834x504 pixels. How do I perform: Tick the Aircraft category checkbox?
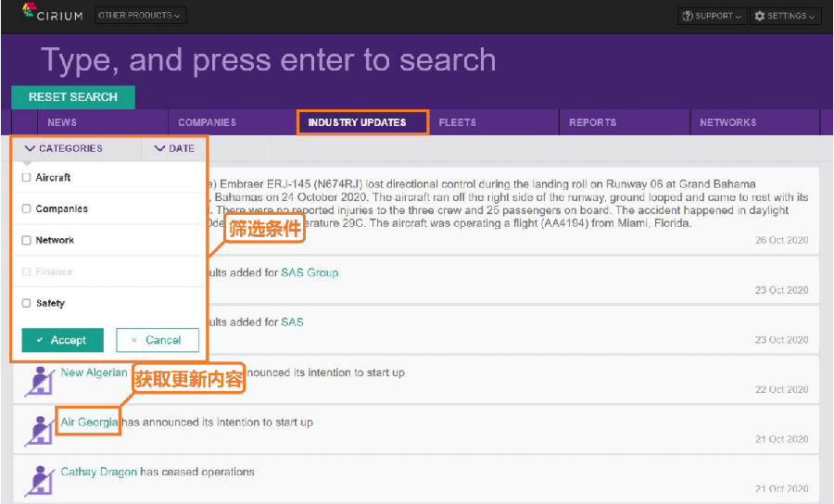(27, 177)
